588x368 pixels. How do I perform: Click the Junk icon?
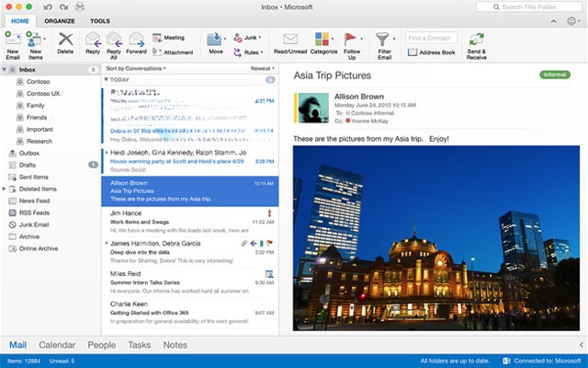pyautogui.click(x=238, y=37)
